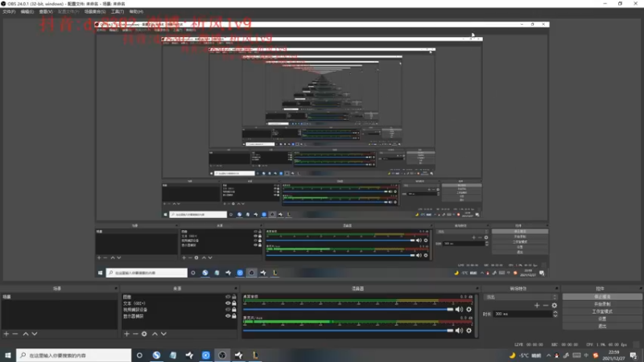Remove the scene transition with minus icon

click(546, 306)
